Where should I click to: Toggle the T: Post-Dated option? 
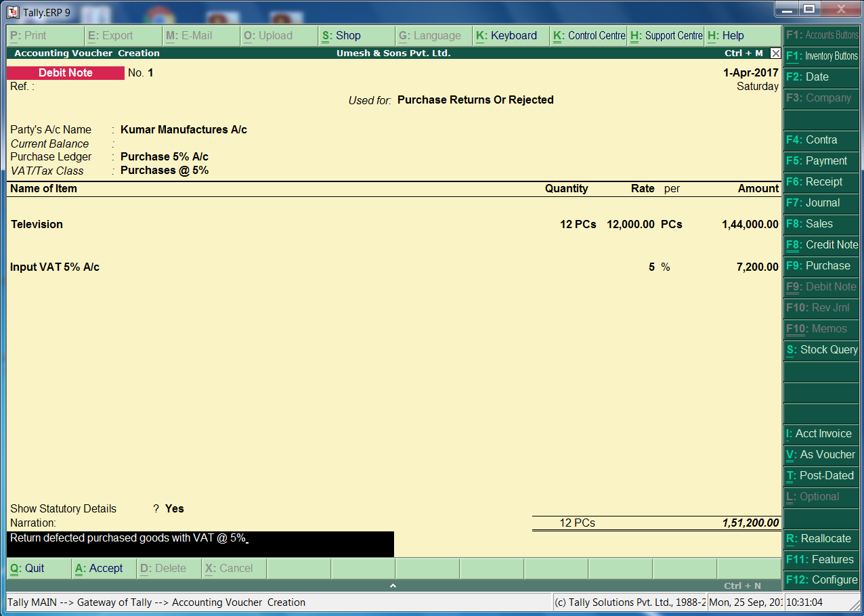point(821,476)
